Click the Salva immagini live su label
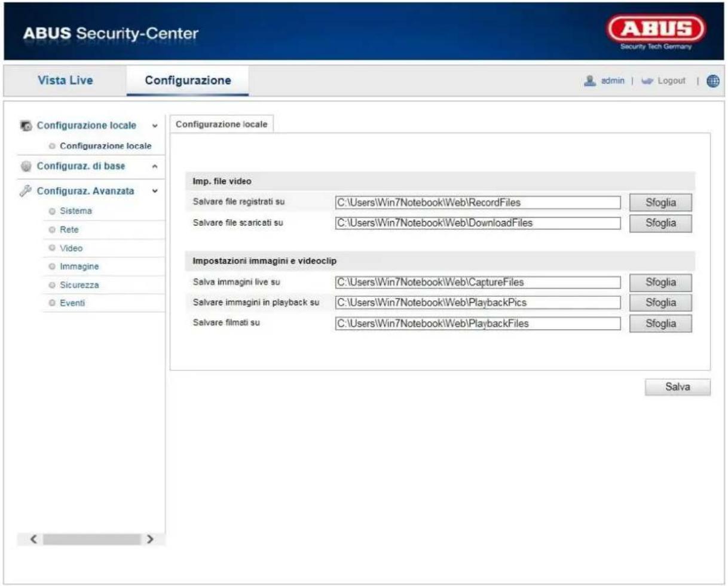The image size is (728, 586). pos(236,282)
